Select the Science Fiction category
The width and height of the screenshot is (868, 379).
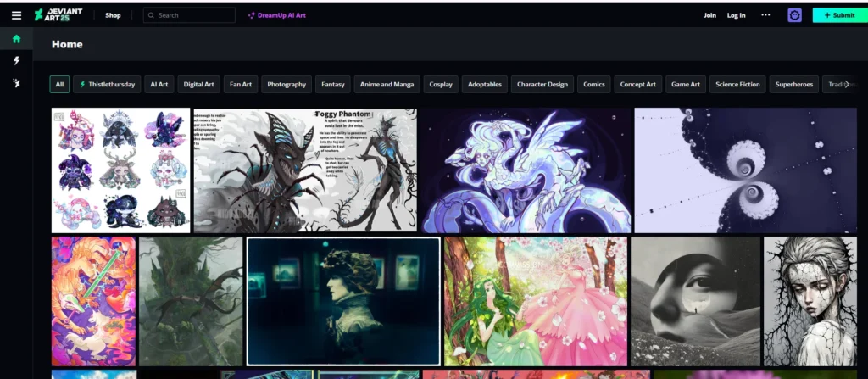[x=738, y=84]
